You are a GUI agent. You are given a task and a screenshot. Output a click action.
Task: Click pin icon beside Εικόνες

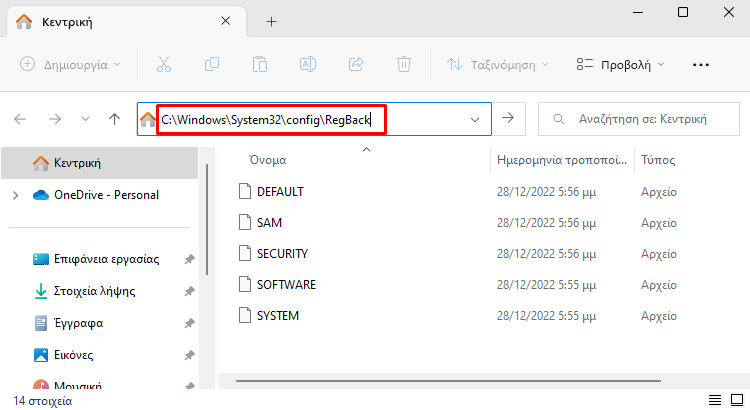189,355
